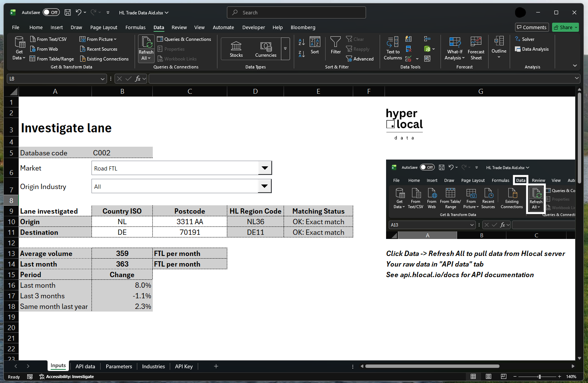Toggle the AutoSave switch
This screenshot has height=383, width=588.
pyautogui.click(x=51, y=12)
